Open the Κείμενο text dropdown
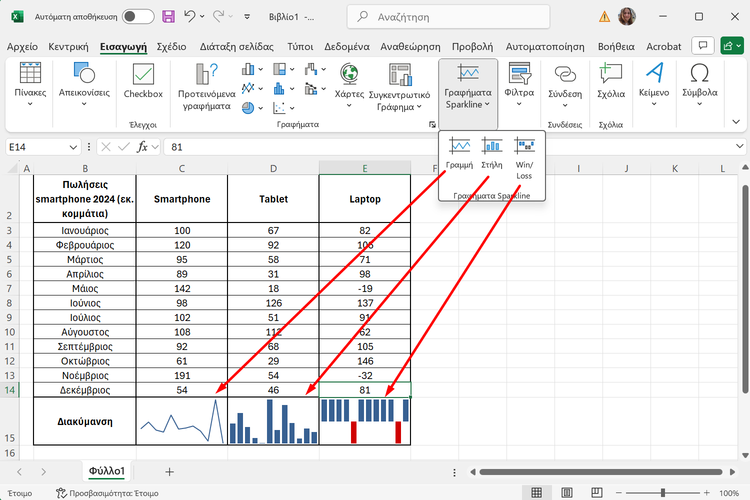The height and width of the screenshot is (500, 750). click(654, 85)
